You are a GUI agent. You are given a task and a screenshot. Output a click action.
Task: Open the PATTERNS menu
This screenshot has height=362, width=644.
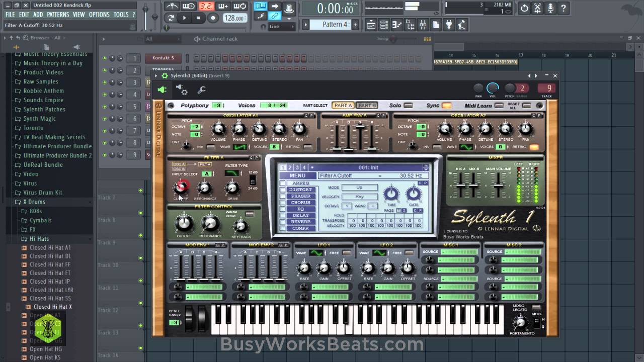pyautogui.click(x=58, y=15)
